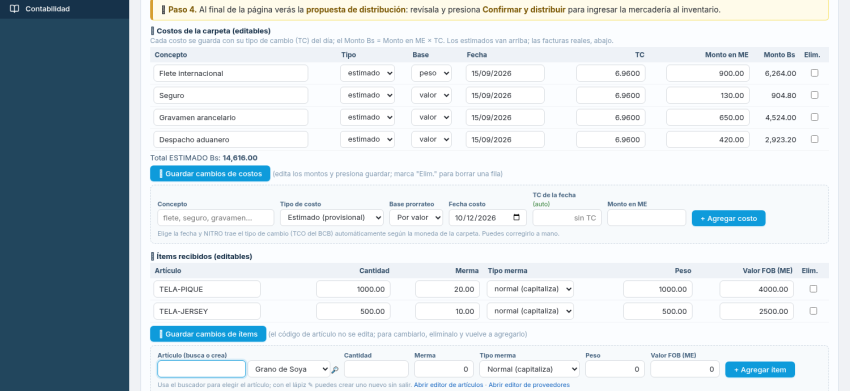The height and width of the screenshot is (391, 850).
Task: Open Tipo merma dropdown for TELA-JERSEY
Action: click(530, 311)
